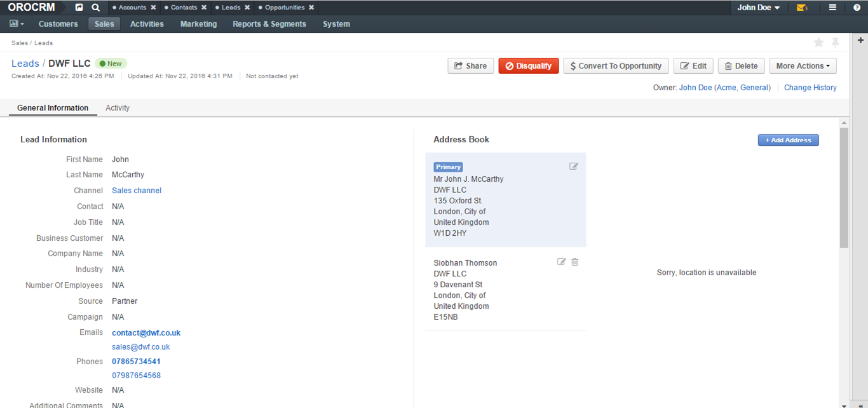Viewport: 868px width, 408px height.
Task: Click the Last Name value 'McCarthy'
Action: tap(128, 175)
